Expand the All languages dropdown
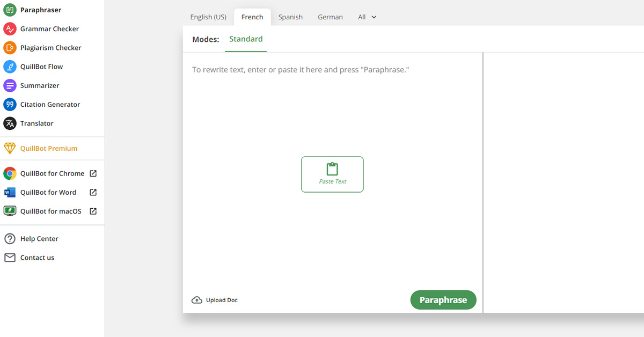Viewport: 644px width, 337px height. (x=368, y=17)
